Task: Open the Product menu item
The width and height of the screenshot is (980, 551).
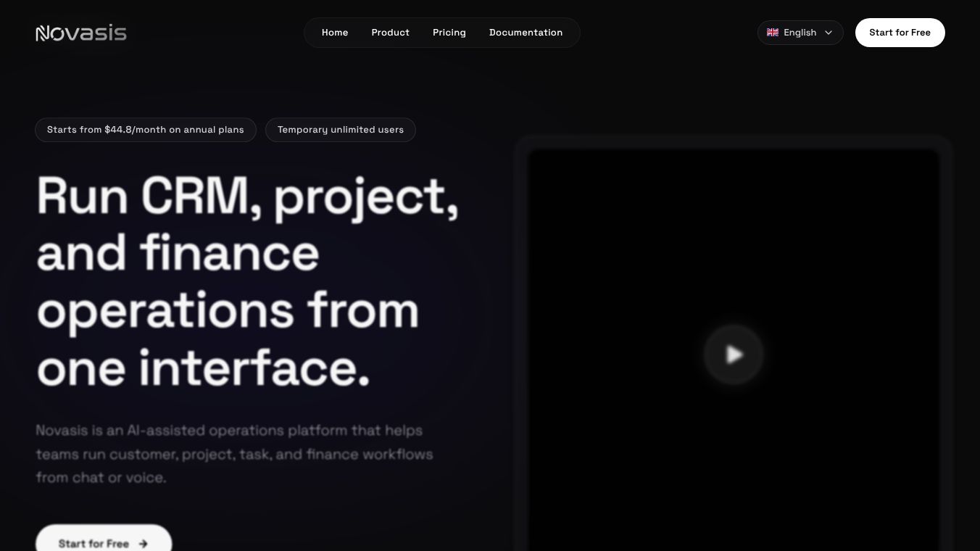Action: [x=391, y=33]
